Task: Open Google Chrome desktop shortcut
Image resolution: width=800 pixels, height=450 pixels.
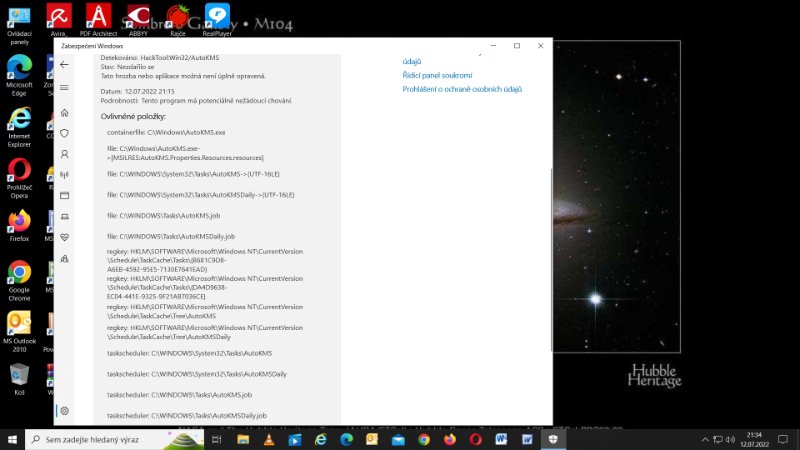Action: 19,281
